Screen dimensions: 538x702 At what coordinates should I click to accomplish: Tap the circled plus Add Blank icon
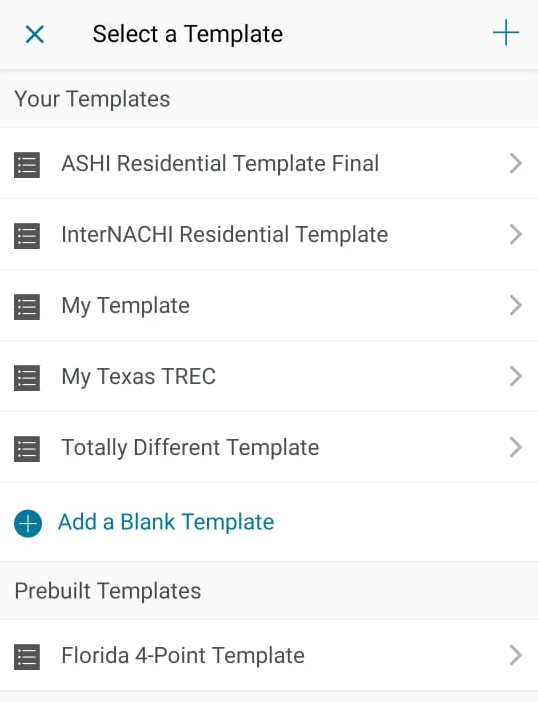point(28,523)
